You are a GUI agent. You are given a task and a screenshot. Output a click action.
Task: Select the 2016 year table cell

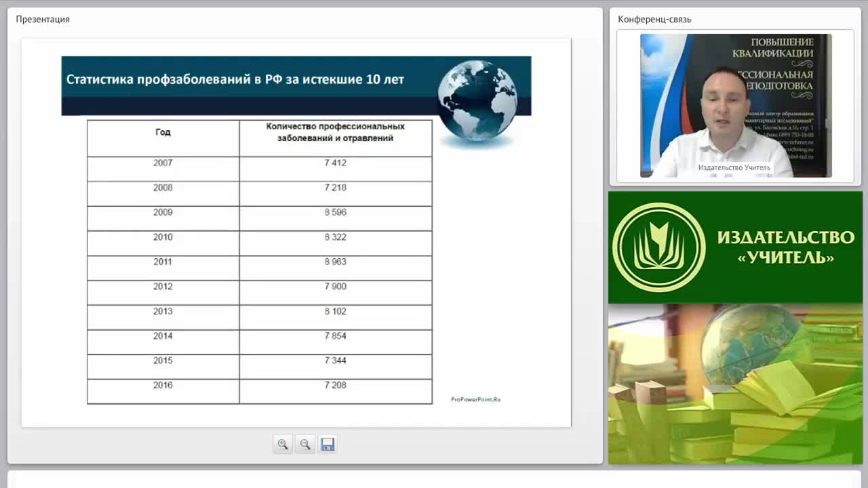click(x=163, y=392)
